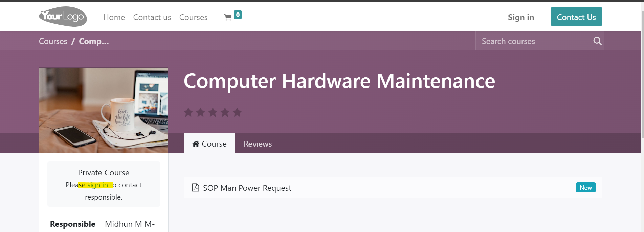Click the cart count badge
The width and height of the screenshot is (644, 232).
click(x=238, y=15)
